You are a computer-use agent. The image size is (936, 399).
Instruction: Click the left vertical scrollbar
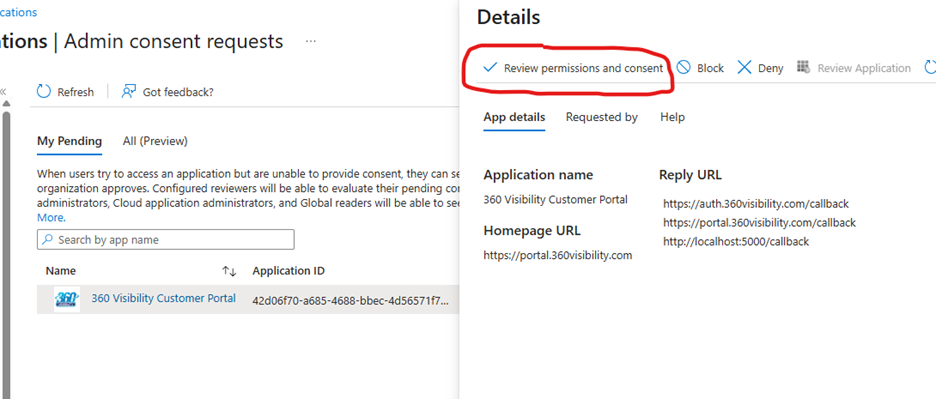(7, 251)
